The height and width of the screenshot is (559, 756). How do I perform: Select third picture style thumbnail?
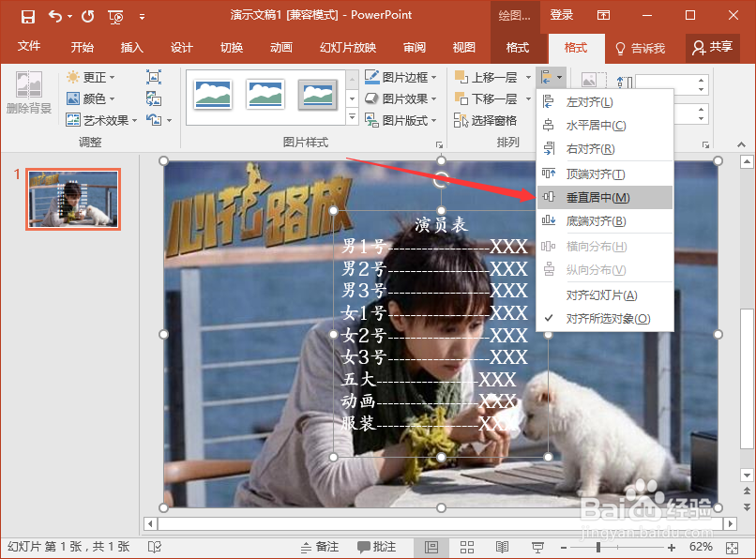tap(317, 95)
